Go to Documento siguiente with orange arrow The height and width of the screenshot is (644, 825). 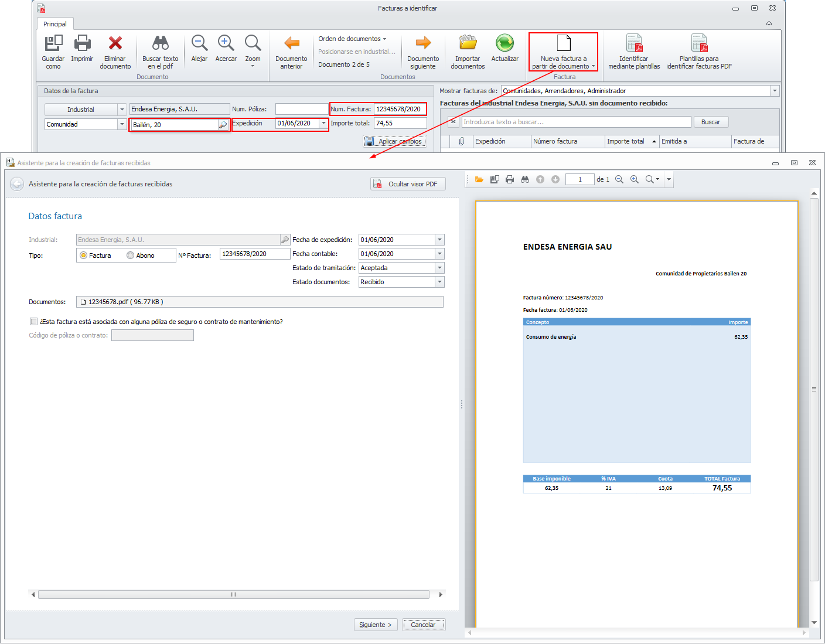pos(423,44)
